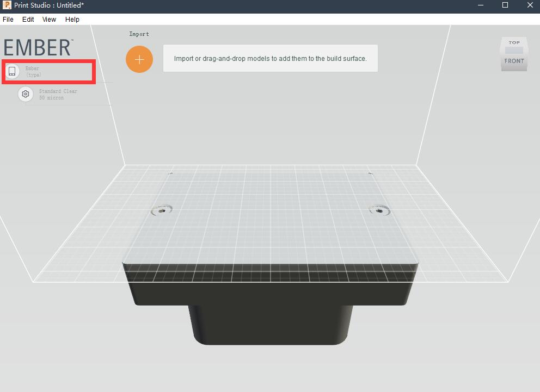Open the View menu
The width and height of the screenshot is (540, 392).
(x=49, y=19)
